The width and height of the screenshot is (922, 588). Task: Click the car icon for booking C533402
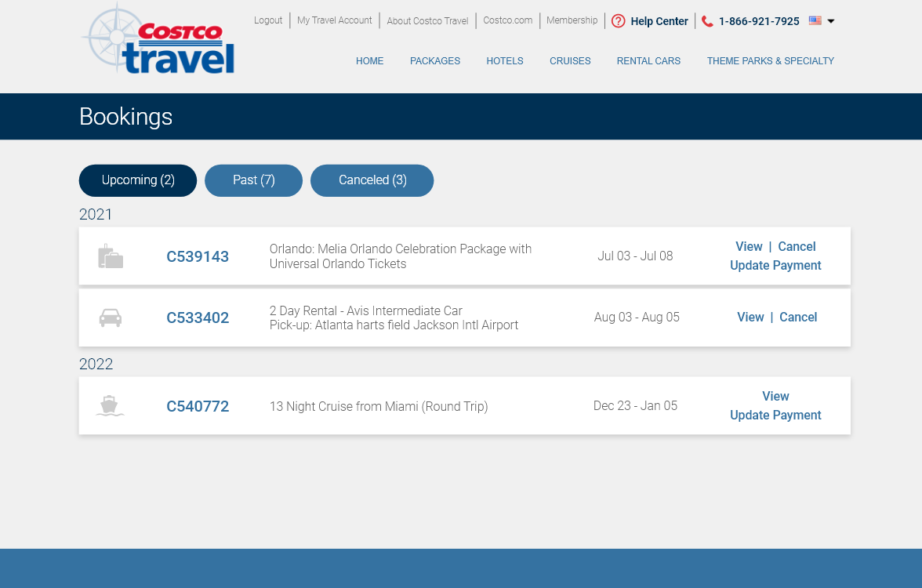(x=111, y=318)
